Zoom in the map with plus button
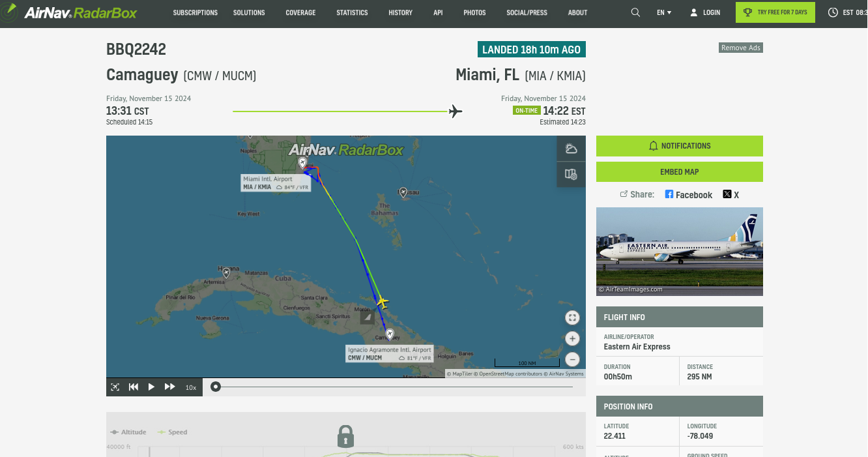The image size is (868, 457). coord(572,338)
